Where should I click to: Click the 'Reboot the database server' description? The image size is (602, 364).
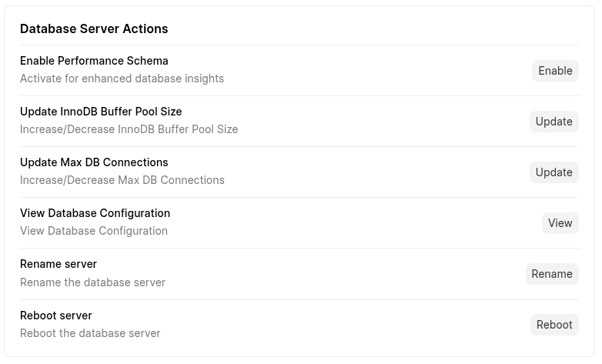point(90,333)
